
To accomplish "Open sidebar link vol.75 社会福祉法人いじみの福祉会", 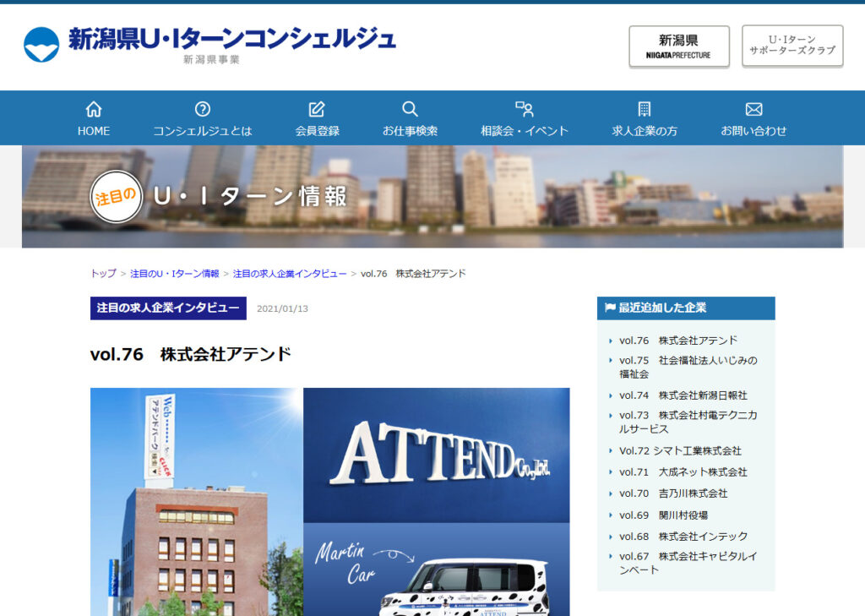I will (x=688, y=367).
